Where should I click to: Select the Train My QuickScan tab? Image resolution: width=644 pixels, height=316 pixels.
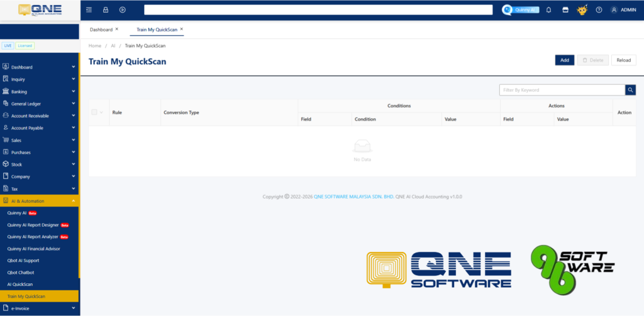(x=157, y=30)
